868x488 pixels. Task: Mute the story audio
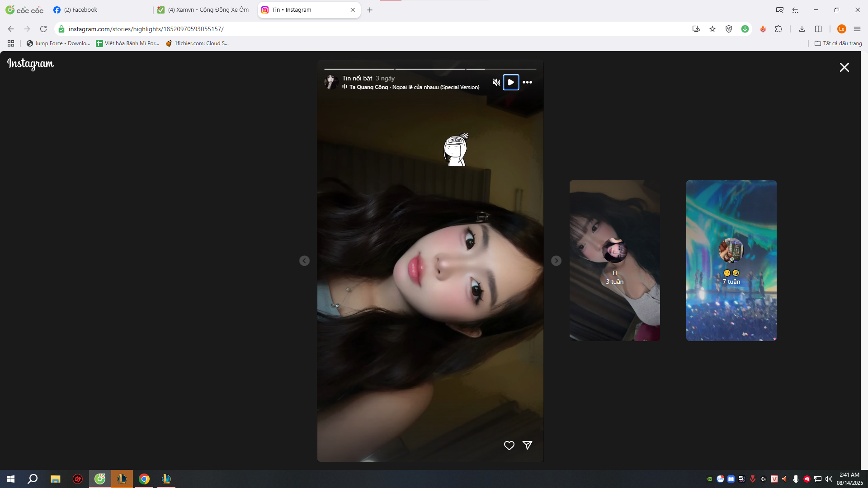[x=496, y=82]
